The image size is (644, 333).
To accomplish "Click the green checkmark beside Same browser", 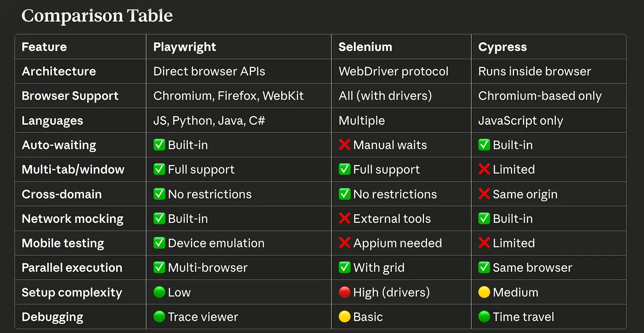I will [484, 268].
